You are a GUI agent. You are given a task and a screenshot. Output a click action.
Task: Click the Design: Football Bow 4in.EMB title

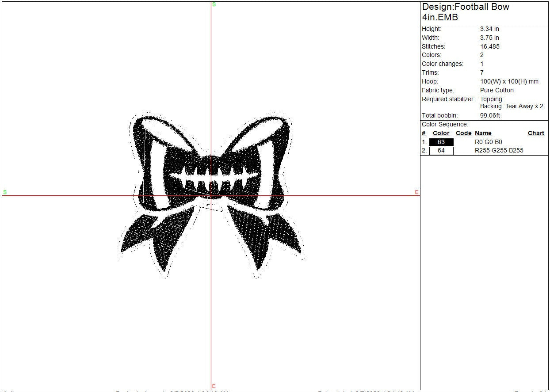click(x=466, y=12)
